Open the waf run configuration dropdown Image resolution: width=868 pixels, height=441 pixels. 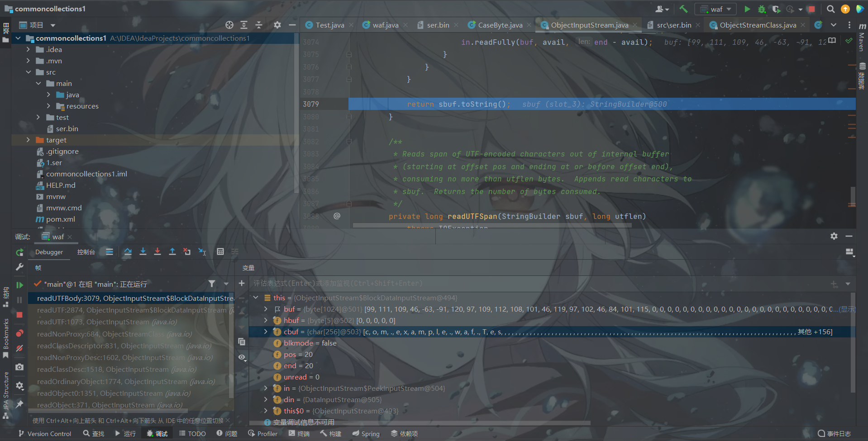[716, 9]
